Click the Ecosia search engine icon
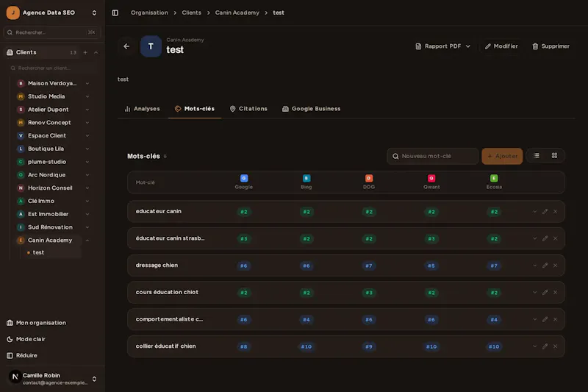 (494, 178)
